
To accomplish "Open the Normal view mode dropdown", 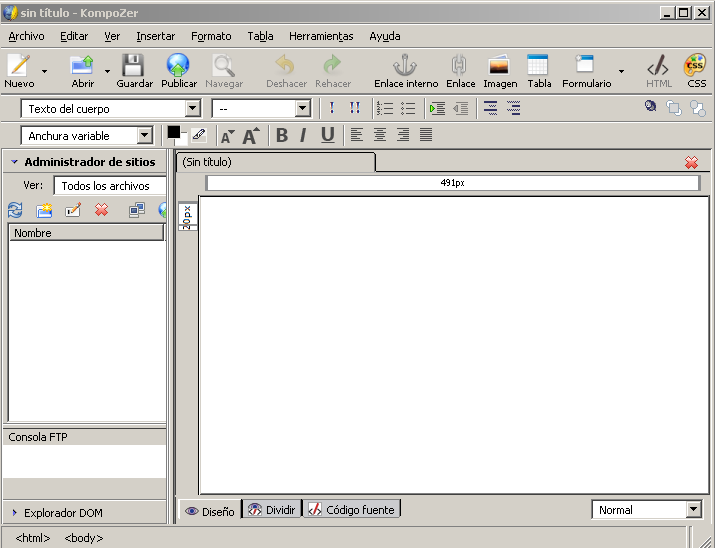I will 647,510.
